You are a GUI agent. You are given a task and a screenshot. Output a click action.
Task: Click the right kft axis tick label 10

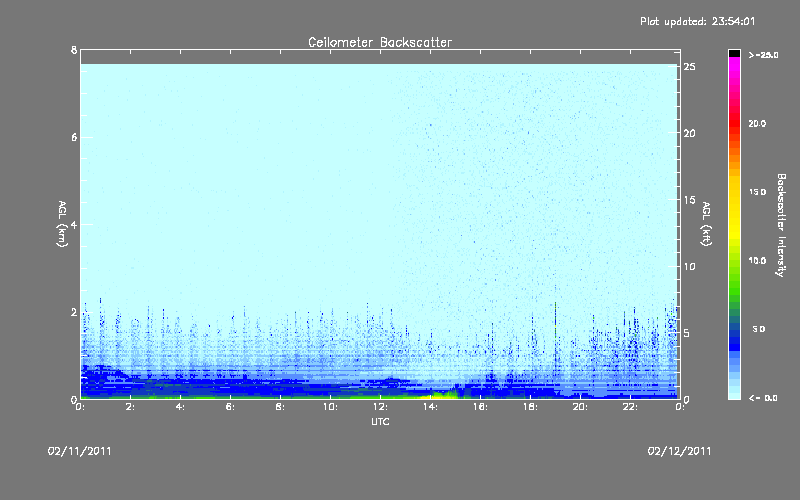click(x=689, y=266)
